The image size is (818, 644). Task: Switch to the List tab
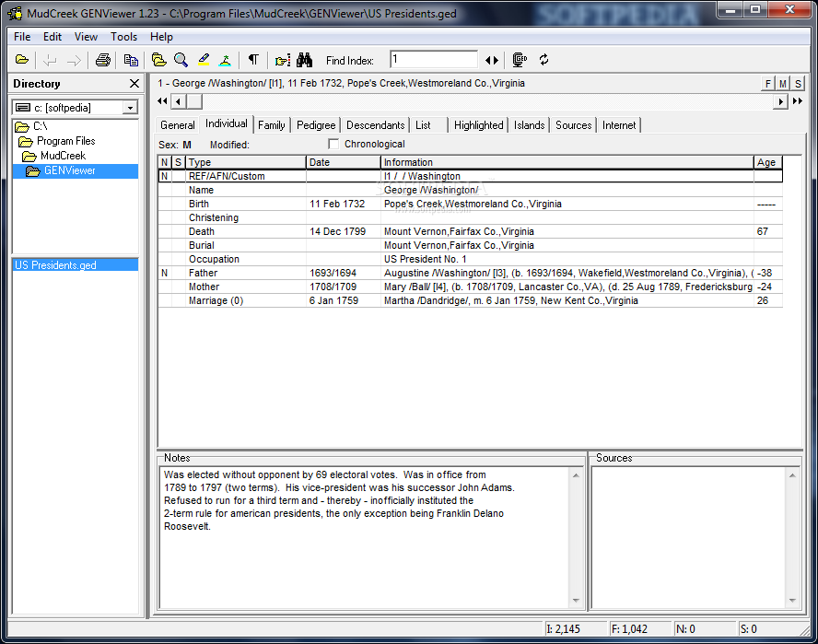(x=423, y=125)
